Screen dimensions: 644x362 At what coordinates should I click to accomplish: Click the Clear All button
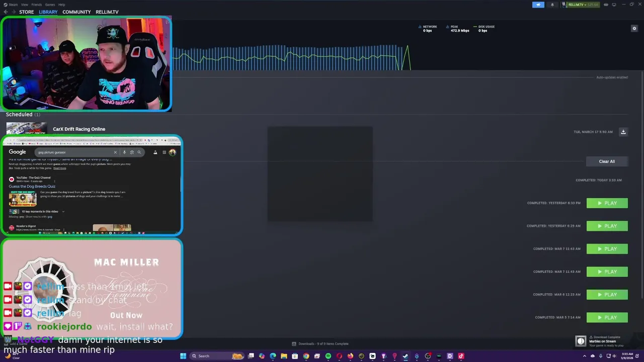607,161
